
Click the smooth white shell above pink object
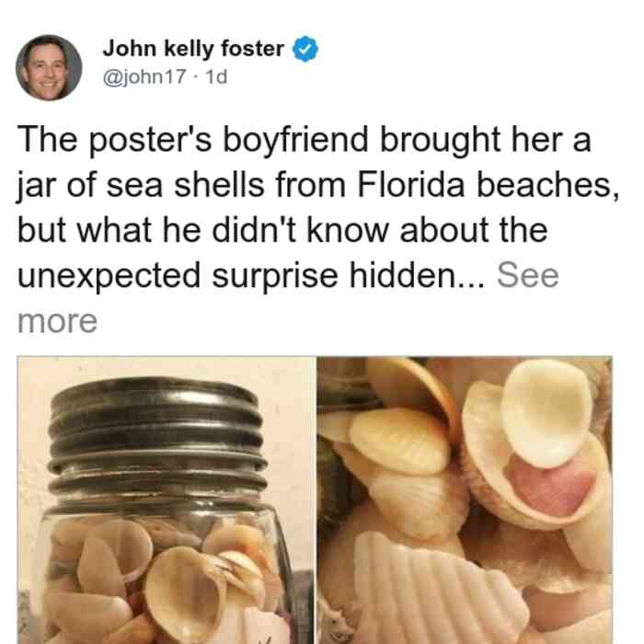[546, 413]
